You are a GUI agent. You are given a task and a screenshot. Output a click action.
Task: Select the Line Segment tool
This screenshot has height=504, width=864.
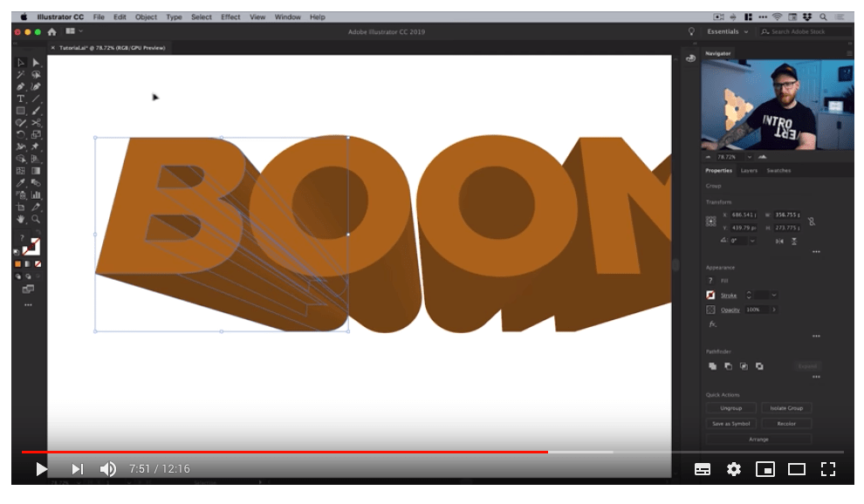[36, 99]
